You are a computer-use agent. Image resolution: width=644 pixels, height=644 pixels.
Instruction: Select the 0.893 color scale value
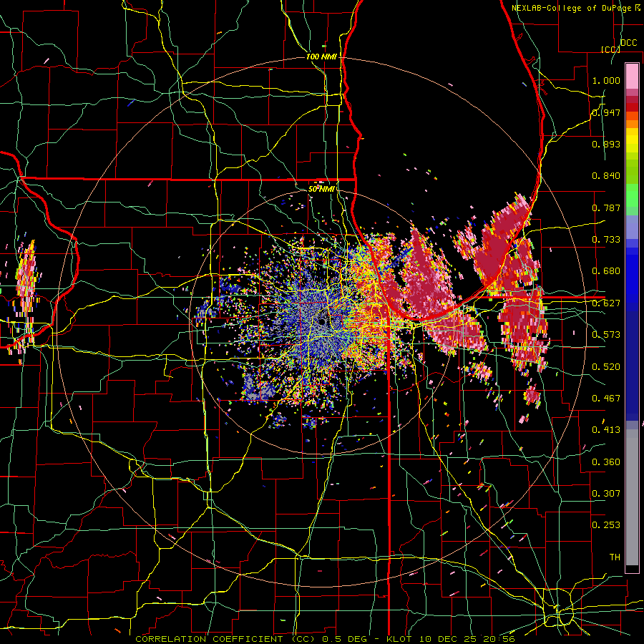point(606,144)
